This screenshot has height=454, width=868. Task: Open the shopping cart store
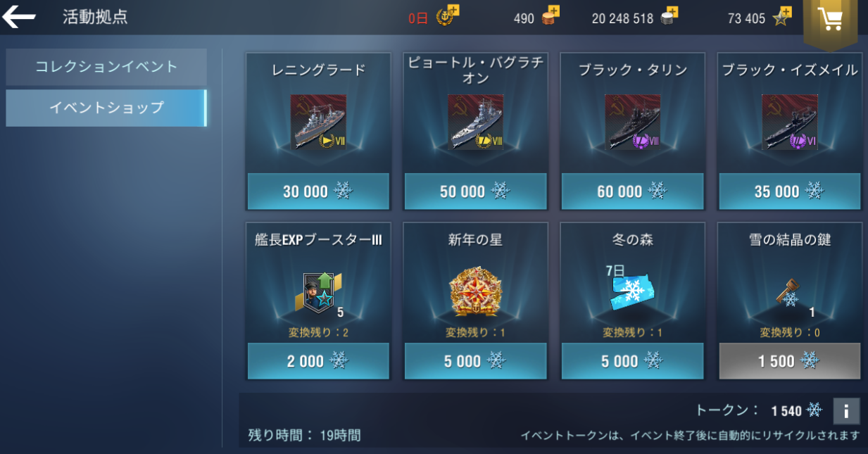(831, 20)
